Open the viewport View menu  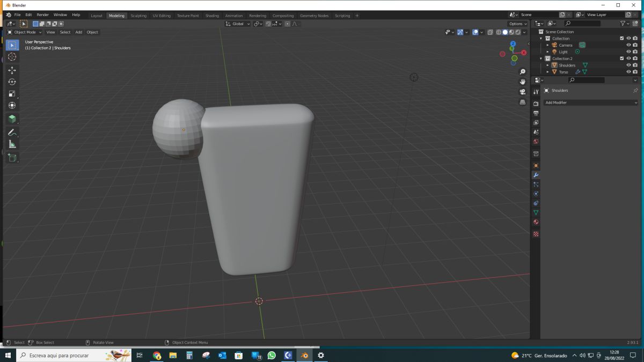click(x=50, y=32)
